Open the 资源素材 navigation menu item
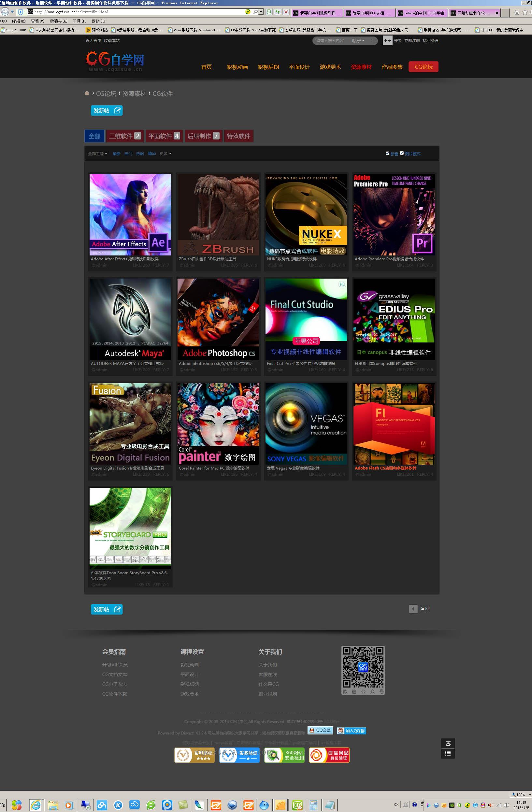 coord(361,67)
